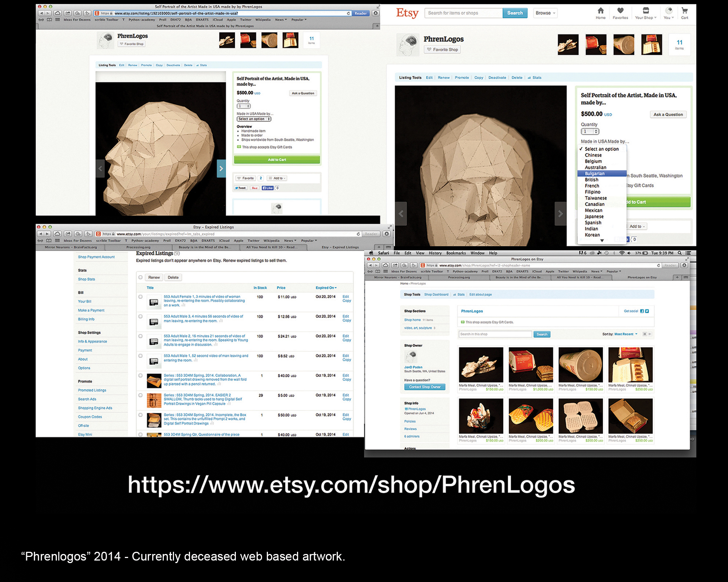Check the 553 Adult Female 1 listing checkbox
The height and width of the screenshot is (582, 728).
141,297
